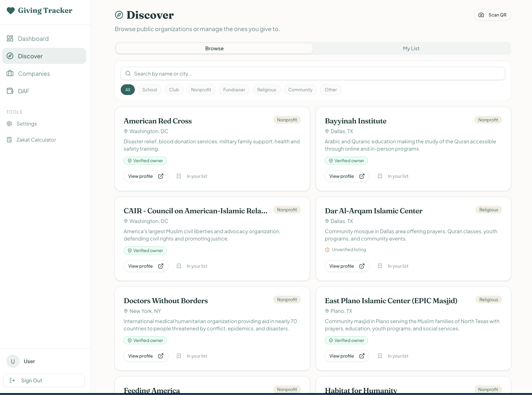Click the Settings gear icon
Screen dimensions: 532x395
click(9, 124)
